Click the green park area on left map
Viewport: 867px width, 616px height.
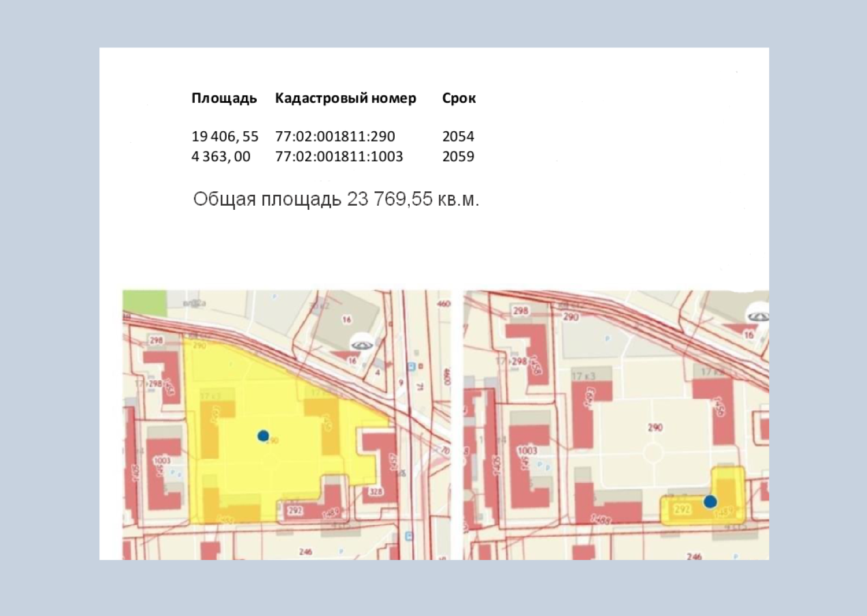144,302
